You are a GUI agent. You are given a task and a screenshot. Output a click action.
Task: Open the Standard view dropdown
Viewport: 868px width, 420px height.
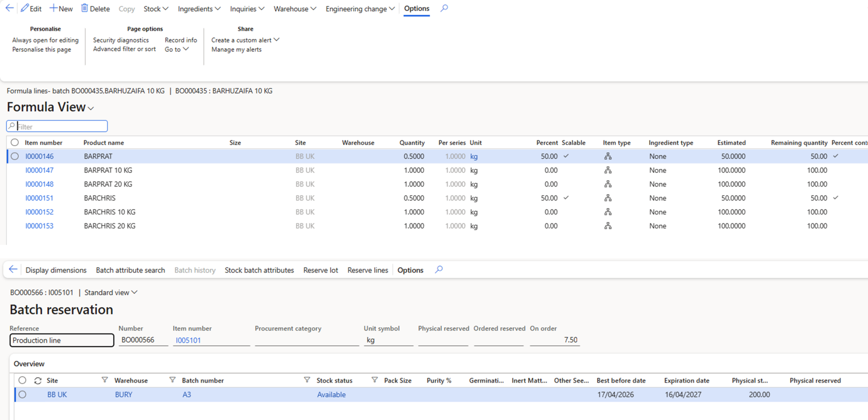click(111, 292)
